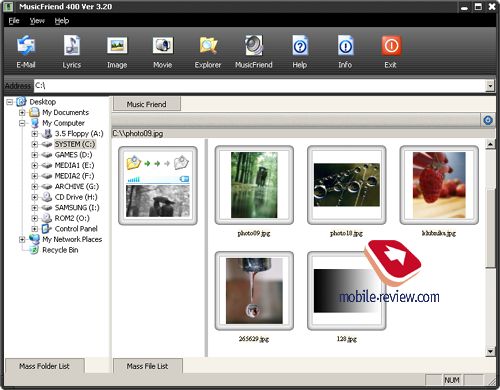Click the 3.5 Floppy drive icon
Image resolution: width=500 pixels, height=390 pixels.
tap(47, 134)
